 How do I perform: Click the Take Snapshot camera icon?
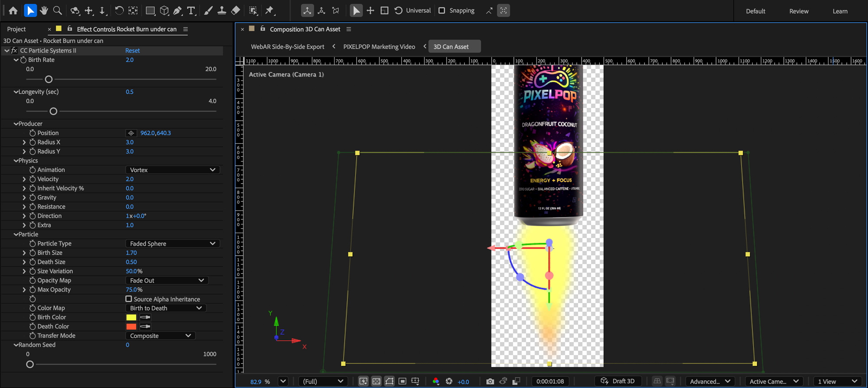[x=490, y=381]
